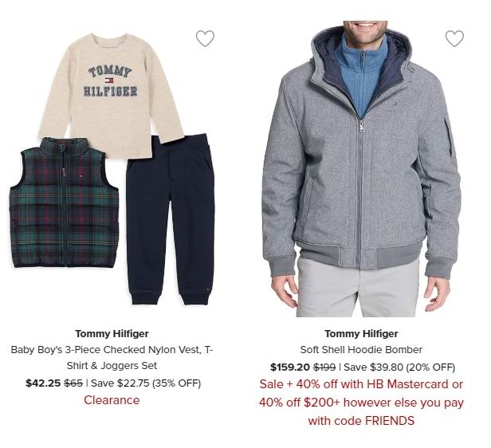Viewport: 491px width, 448px height.
Task: Open the Soft Shell Hoodie Bomber listing
Action: [x=361, y=350]
